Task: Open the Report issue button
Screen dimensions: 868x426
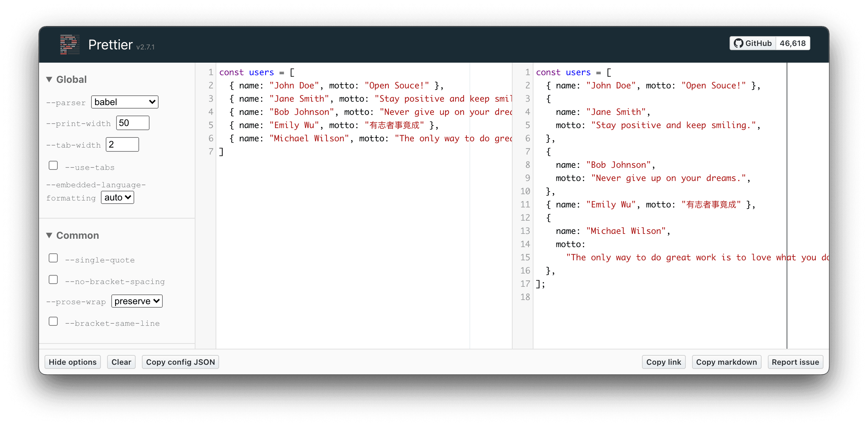Action: (795, 362)
